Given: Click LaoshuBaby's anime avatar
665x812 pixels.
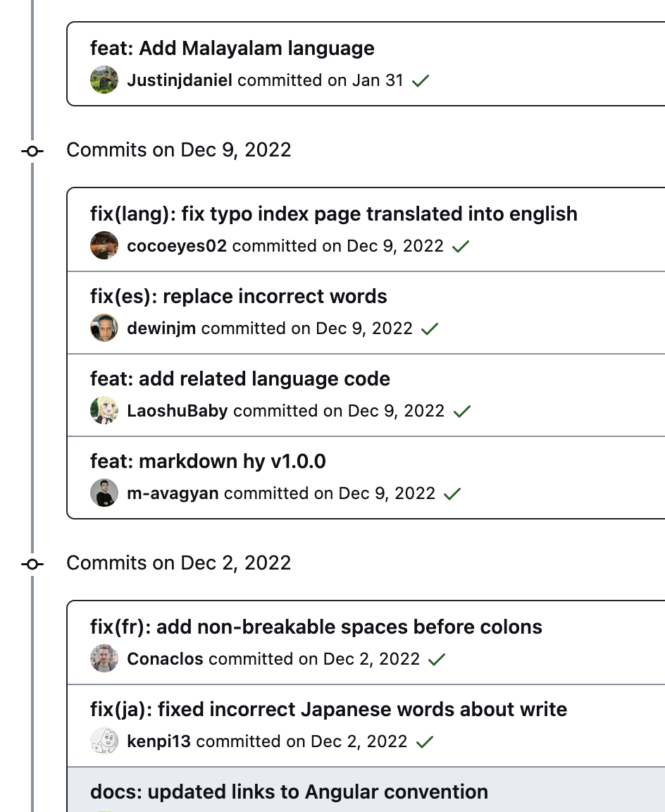Looking at the screenshot, I should 104,411.
